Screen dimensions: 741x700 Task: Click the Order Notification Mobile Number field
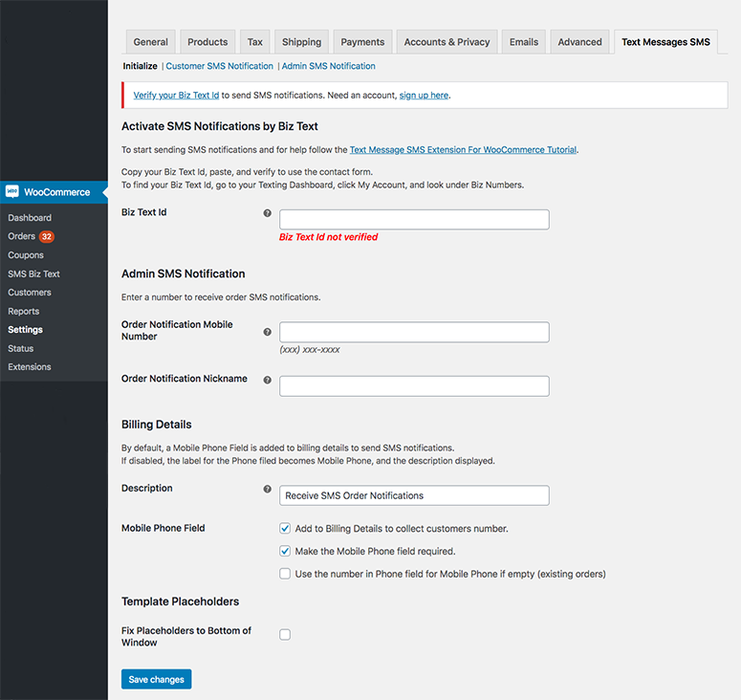[x=414, y=332]
